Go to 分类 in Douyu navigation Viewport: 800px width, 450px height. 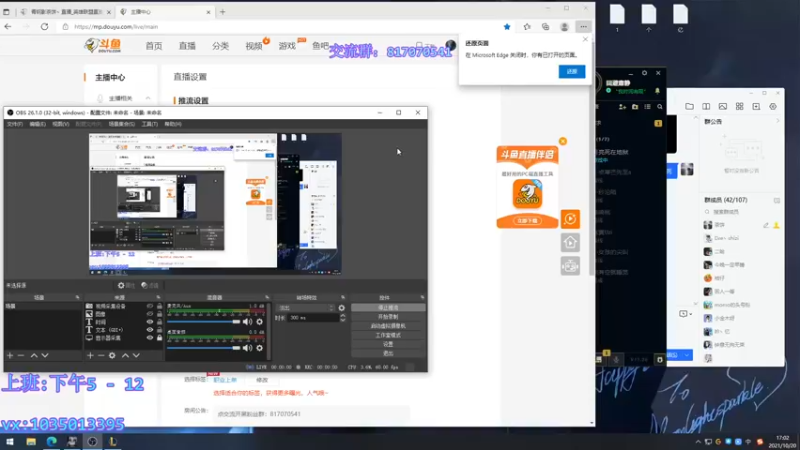[x=220, y=46]
